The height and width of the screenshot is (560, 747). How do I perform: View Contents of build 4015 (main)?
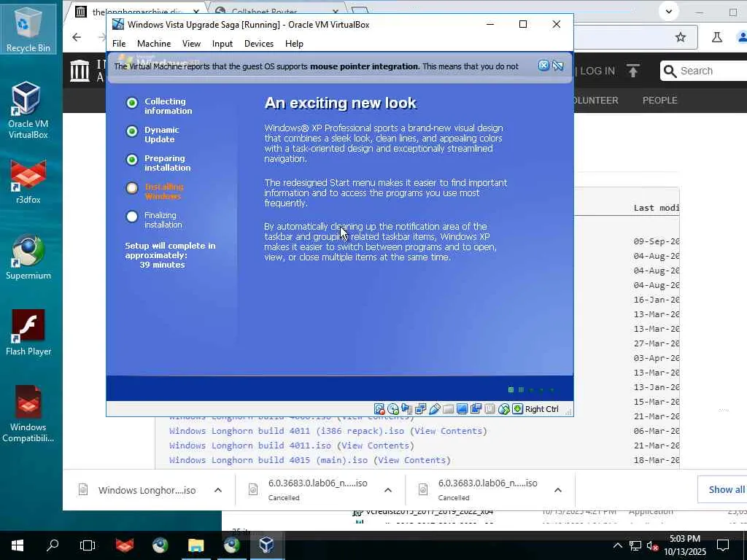click(411, 460)
